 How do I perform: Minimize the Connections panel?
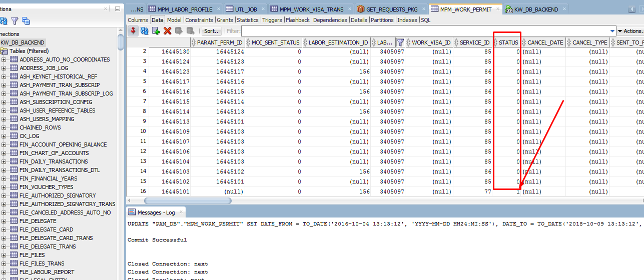[x=117, y=8]
